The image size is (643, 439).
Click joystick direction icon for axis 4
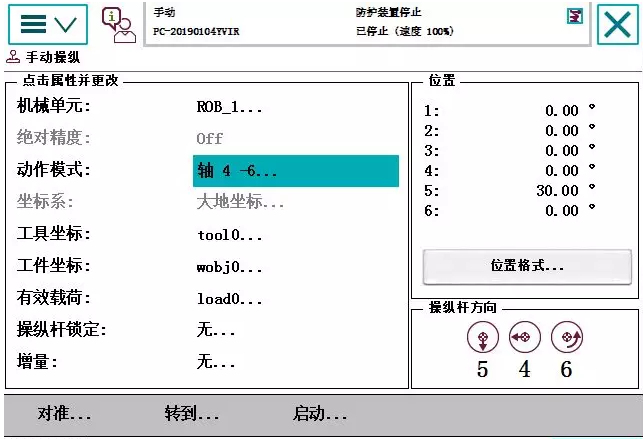pyautogui.click(x=524, y=337)
